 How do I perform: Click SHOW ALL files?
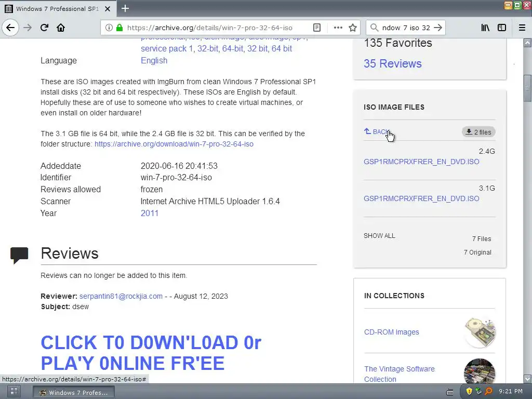click(379, 235)
